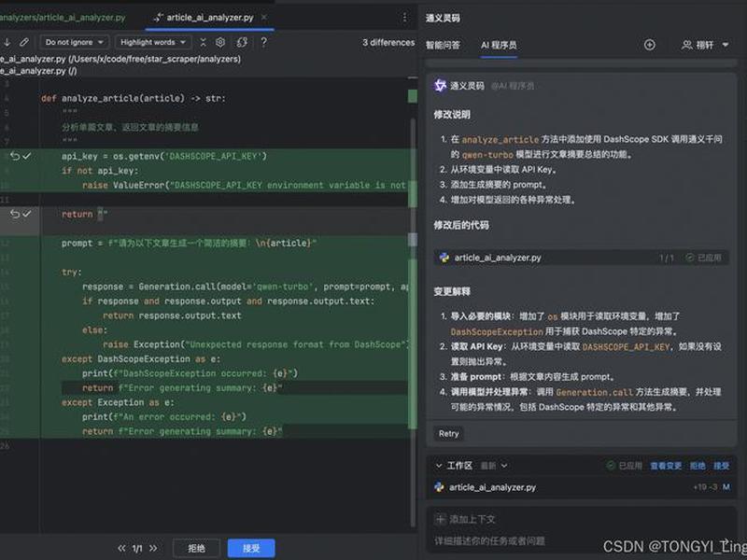Click the user account avatar icon

tap(687, 45)
